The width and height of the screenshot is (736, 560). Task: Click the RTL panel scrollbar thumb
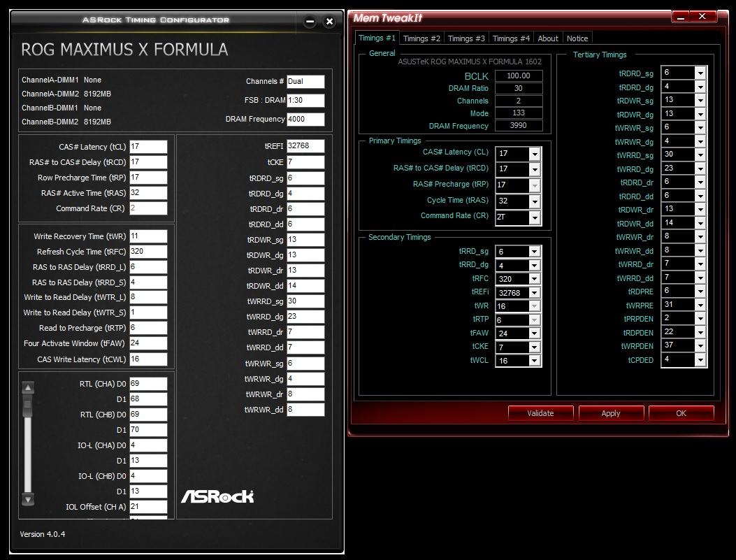tap(28, 405)
